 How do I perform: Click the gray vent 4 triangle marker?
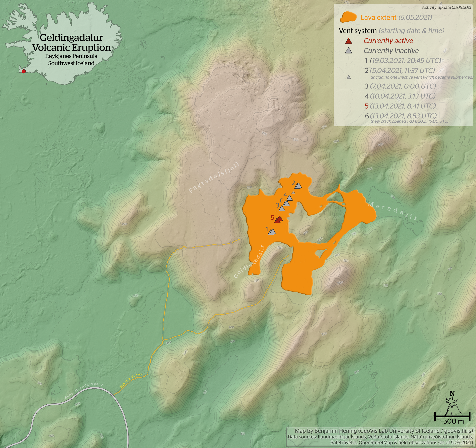[290, 198]
